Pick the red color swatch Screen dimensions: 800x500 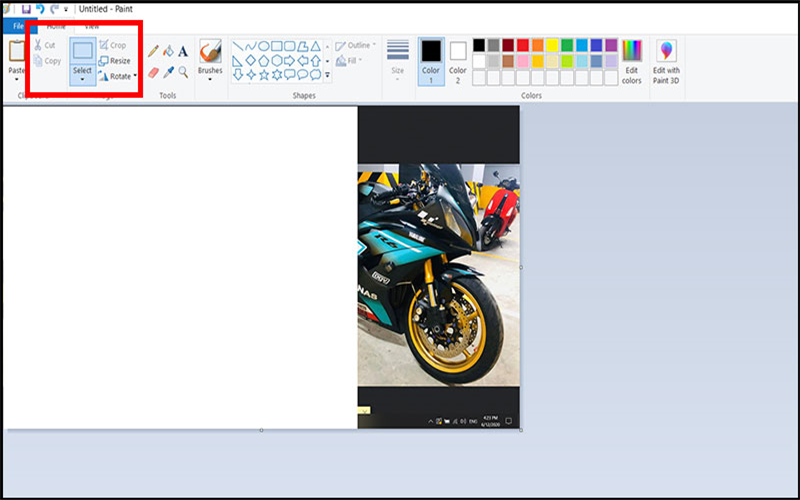(523, 45)
